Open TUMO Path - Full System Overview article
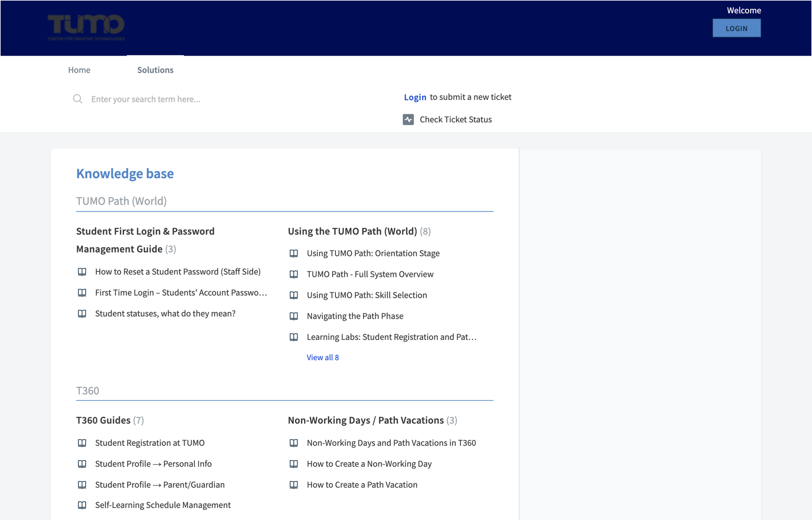This screenshot has height=520, width=812. point(370,274)
